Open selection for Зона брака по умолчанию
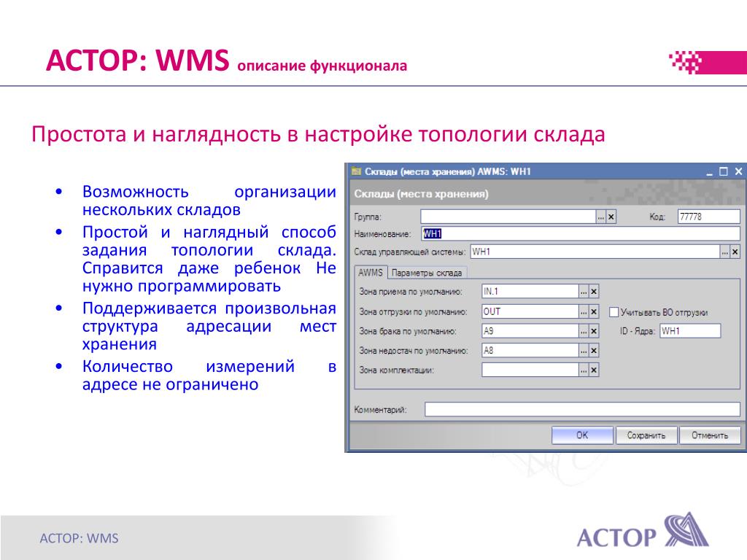Image resolution: width=747 pixels, height=560 pixels. [x=584, y=331]
